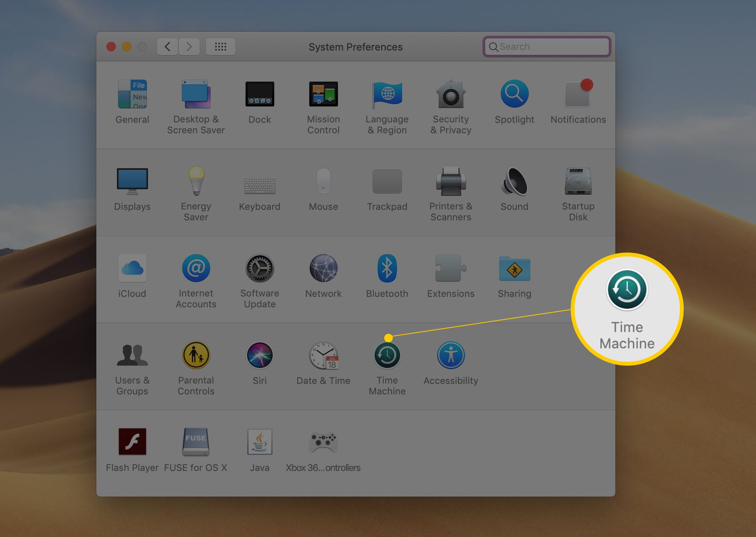This screenshot has width=756, height=537.
Task: Click the Show All grid button
Action: (x=221, y=47)
